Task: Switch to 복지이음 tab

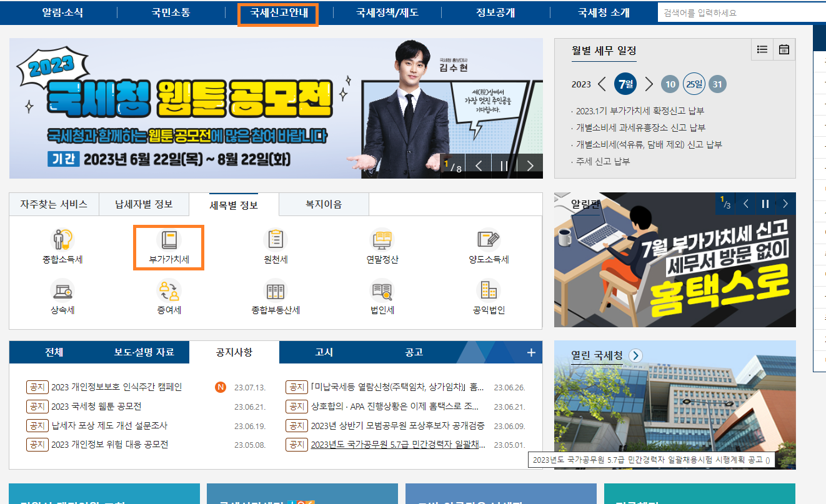Action: tap(324, 204)
